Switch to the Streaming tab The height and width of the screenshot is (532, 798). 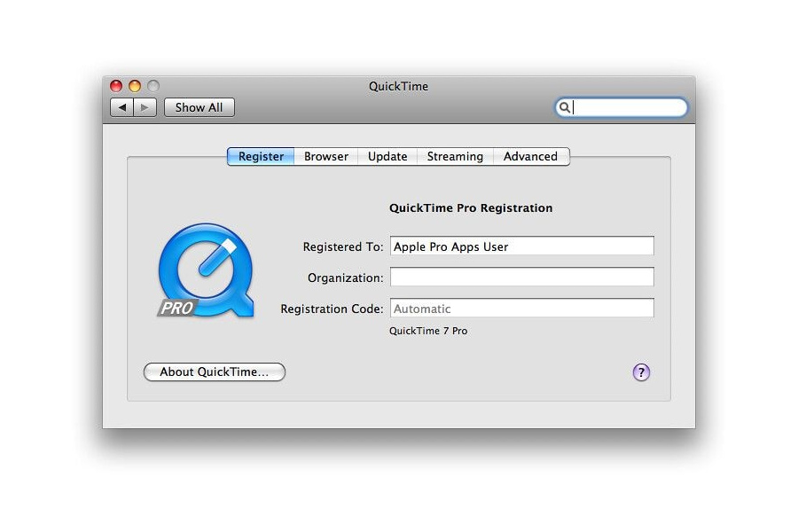coord(455,156)
